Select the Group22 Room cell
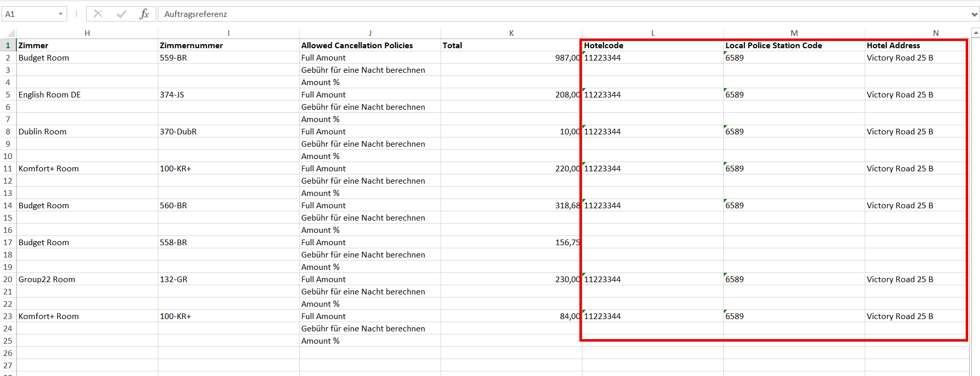 point(47,280)
